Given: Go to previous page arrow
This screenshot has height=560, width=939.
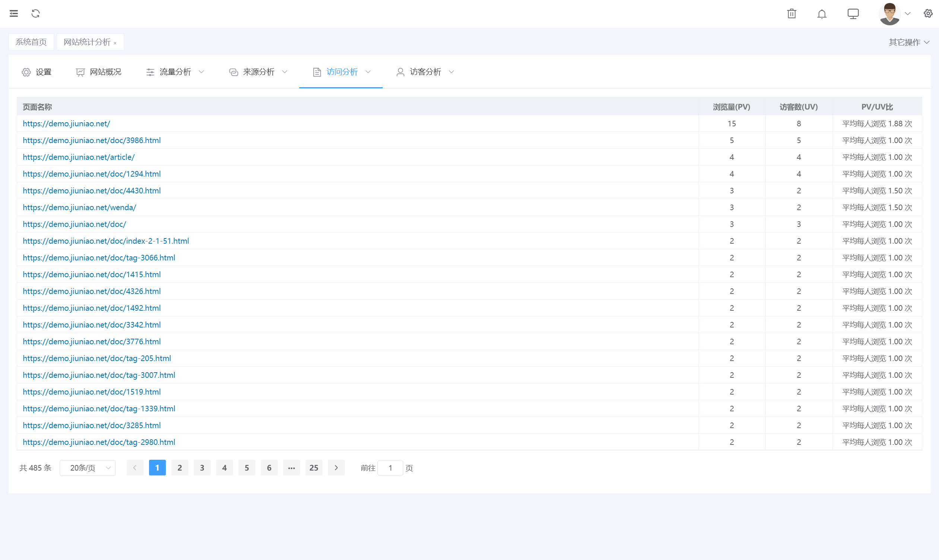Looking at the screenshot, I should pyautogui.click(x=135, y=468).
